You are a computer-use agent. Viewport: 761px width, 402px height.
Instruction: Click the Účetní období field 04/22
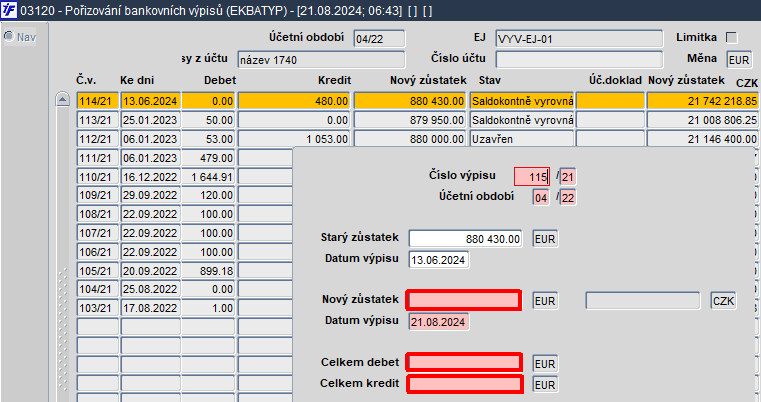tap(379, 39)
